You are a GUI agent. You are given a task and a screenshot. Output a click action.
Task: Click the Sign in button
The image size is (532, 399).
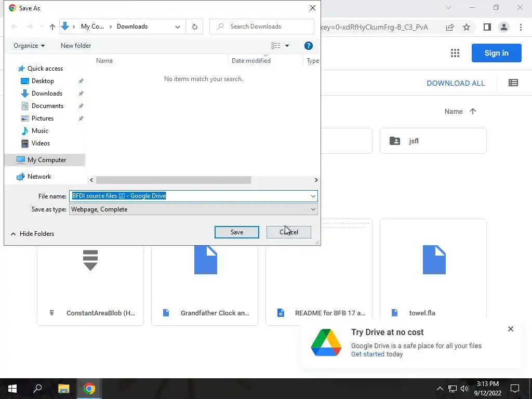496,53
